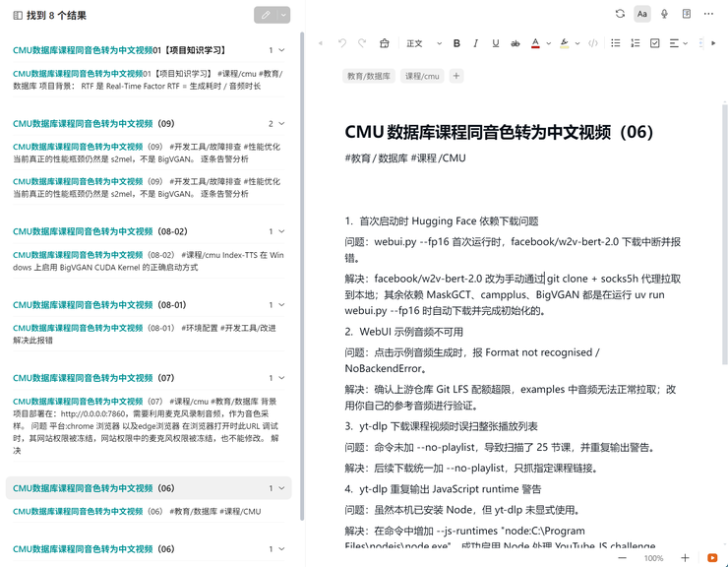Toggle the Aa formatting toolbar button

[642, 14]
